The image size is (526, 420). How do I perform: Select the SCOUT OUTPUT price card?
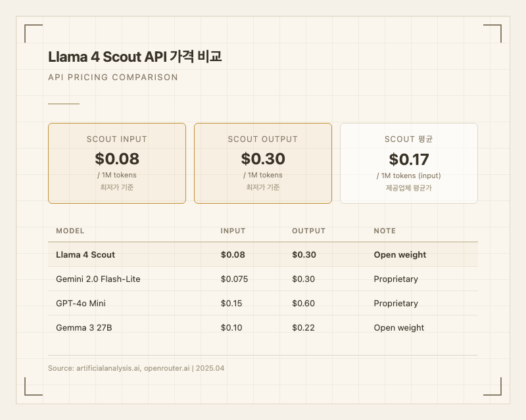[263, 163]
